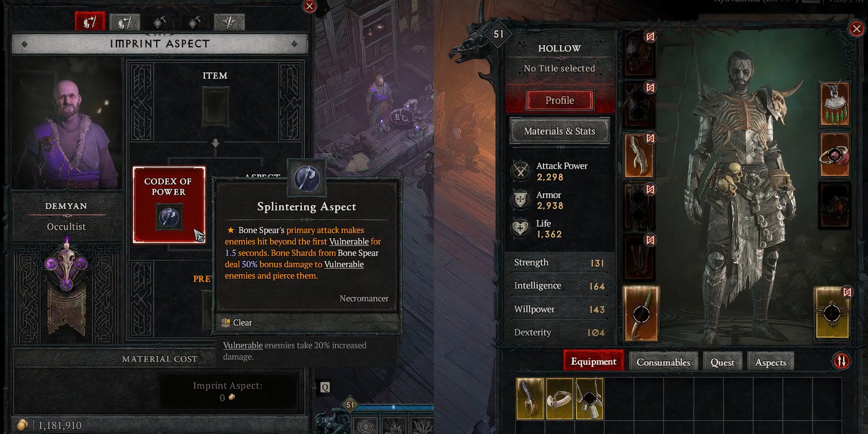Open the Quest items tab
The height and width of the screenshot is (434, 868).
click(723, 362)
